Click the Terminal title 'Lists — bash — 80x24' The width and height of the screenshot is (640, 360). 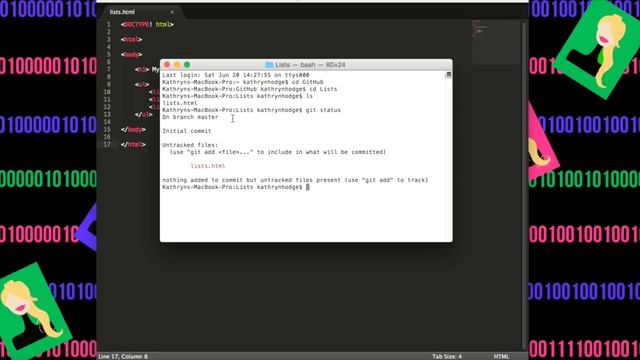coord(310,65)
